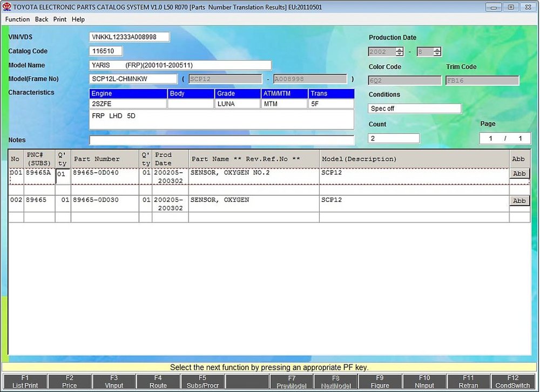Click model SCP12 in row 002
This screenshot has width=540, height=392.
pos(332,200)
